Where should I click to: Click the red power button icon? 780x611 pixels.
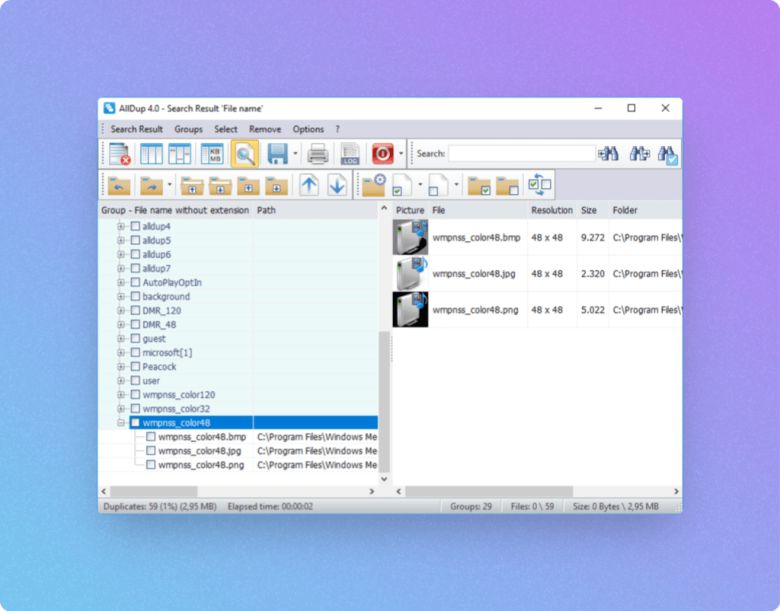click(382, 154)
